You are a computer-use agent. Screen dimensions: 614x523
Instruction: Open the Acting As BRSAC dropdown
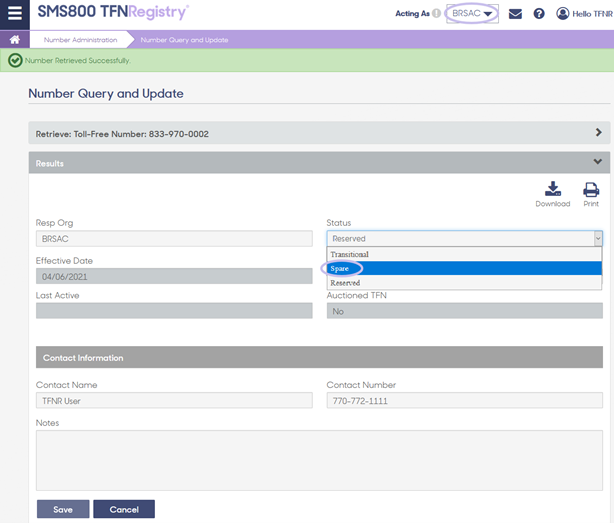(x=472, y=14)
